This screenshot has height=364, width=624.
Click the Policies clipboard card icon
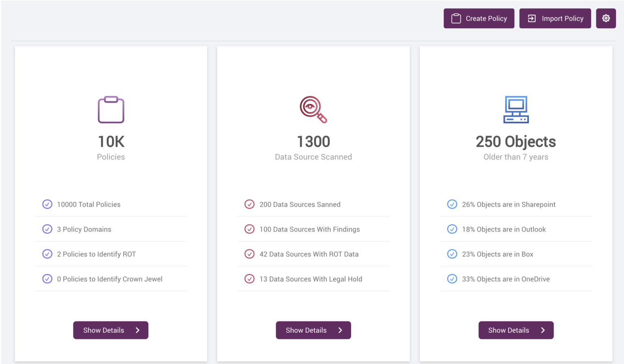point(110,110)
